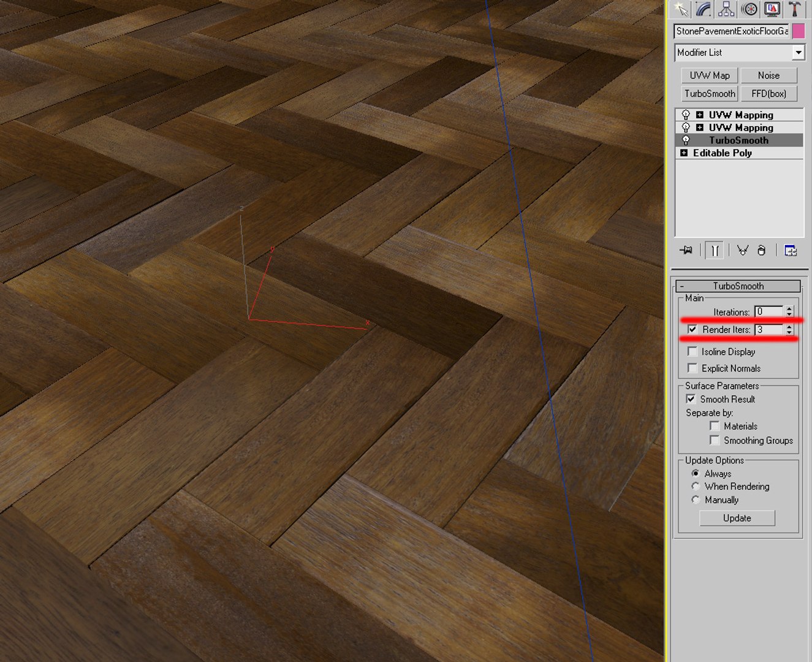Enable Separate by Smoothing Groups checkbox
This screenshot has height=662, width=812.
pos(715,440)
